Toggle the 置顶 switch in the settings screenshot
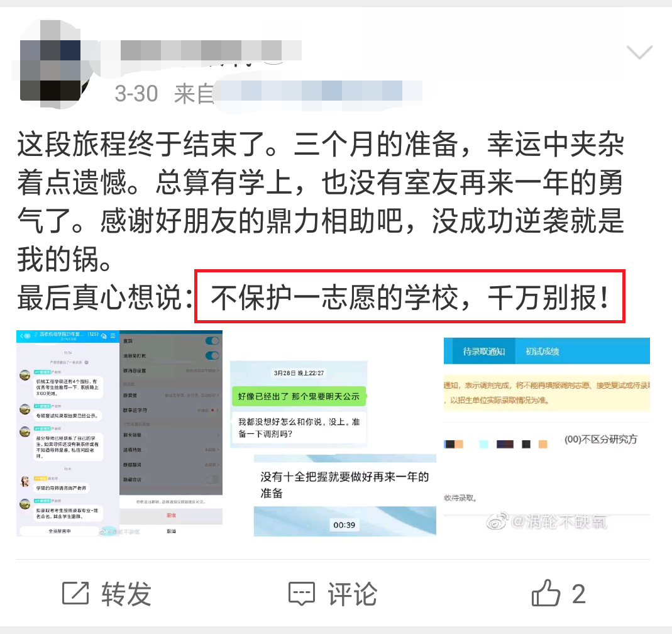 click(x=212, y=341)
